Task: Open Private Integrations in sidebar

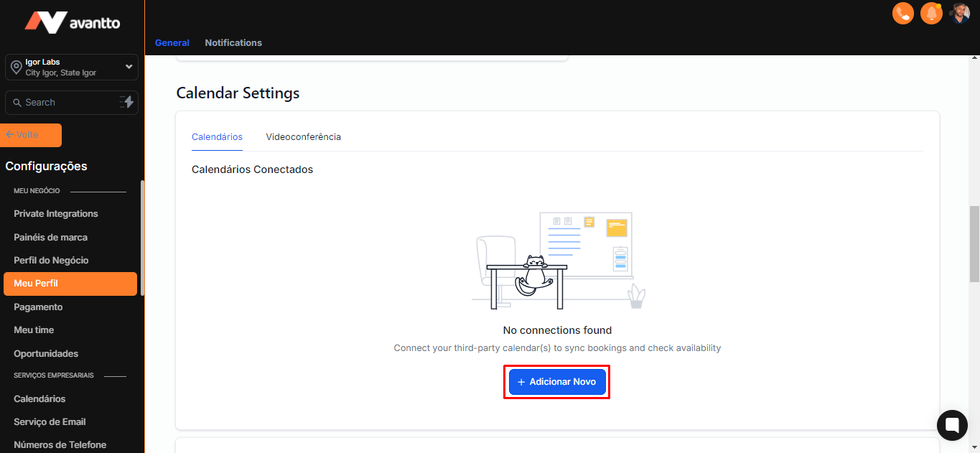Action: point(56,214)
